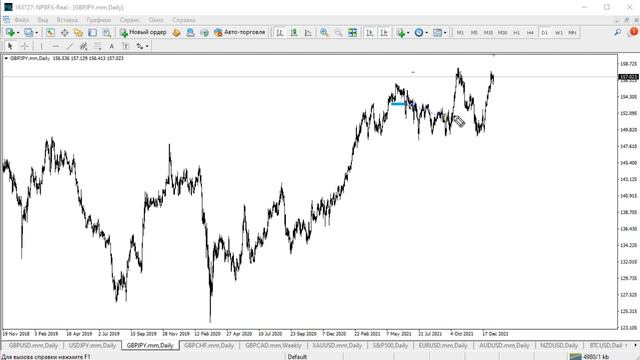Draw a horizontal line tool
The width and height of the screenshot is (640, 360).
coord(56,46)
